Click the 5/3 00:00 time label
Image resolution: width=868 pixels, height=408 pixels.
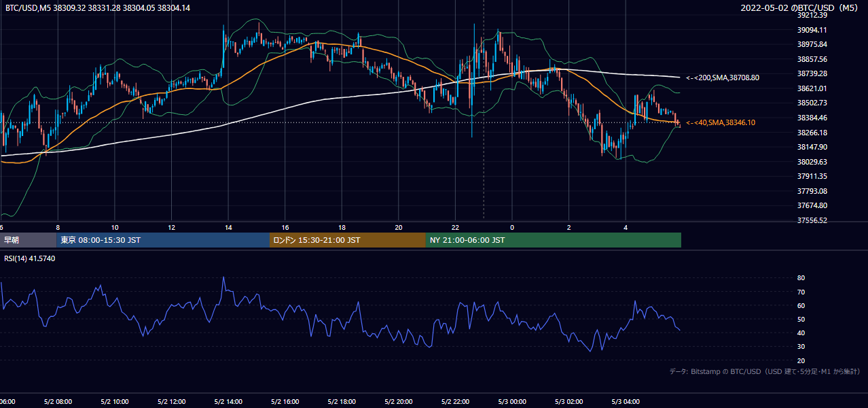512,402
